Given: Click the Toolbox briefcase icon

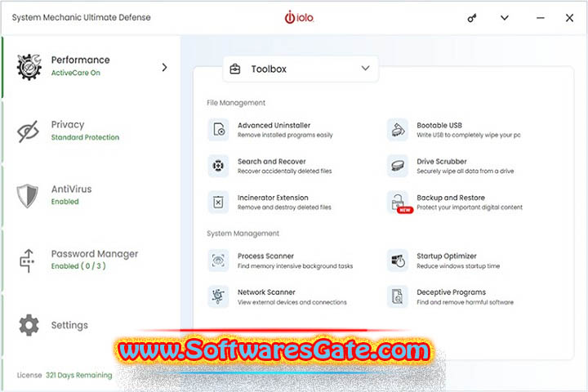Looking at the screenshot, I should pyautogui.click(x=235, y=69).
